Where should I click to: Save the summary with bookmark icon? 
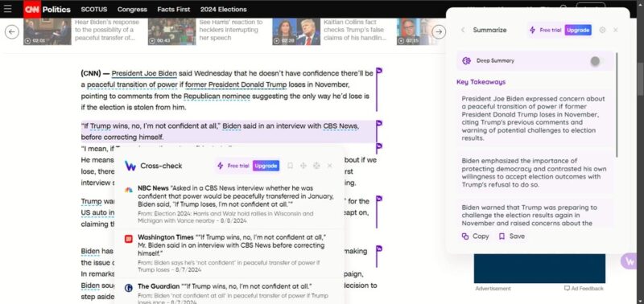pos(511,236)
